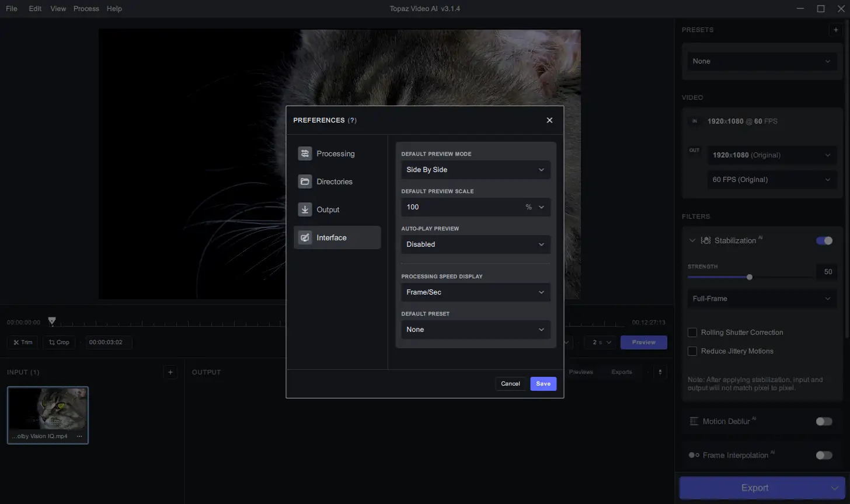Viewport: 850px width, 504px height.
Task: Check Reduce Jittery Motions
Action: point(692,351)
